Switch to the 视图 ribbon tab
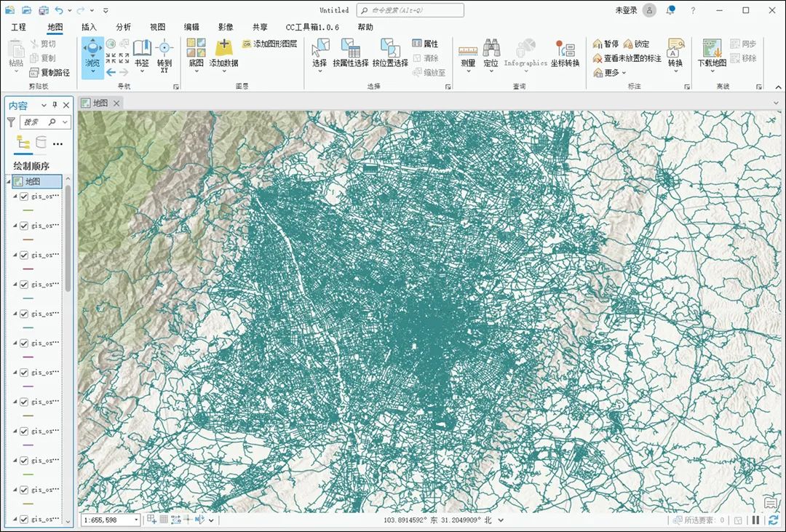The width and height of the screenshot is (786, 532). click(x=157, y=27)
